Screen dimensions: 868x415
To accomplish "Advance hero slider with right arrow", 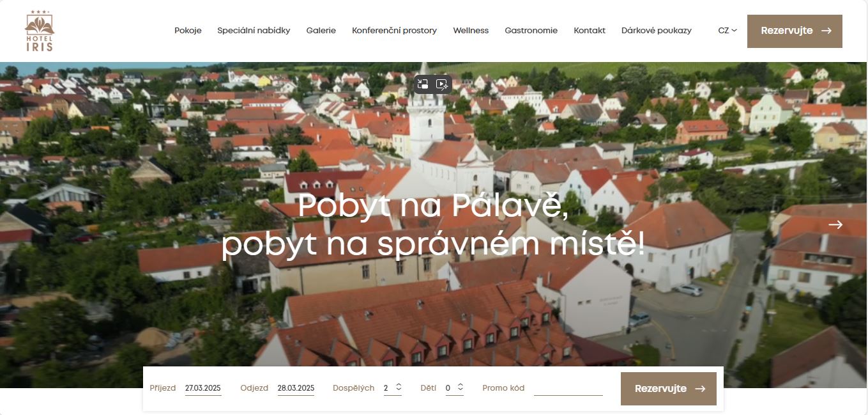I will [835, 224].
